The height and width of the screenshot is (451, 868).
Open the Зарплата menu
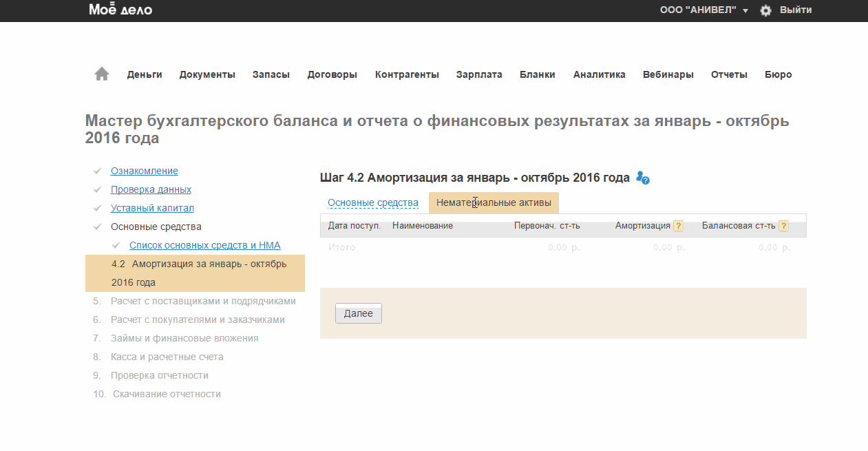(x=479, y=74)
